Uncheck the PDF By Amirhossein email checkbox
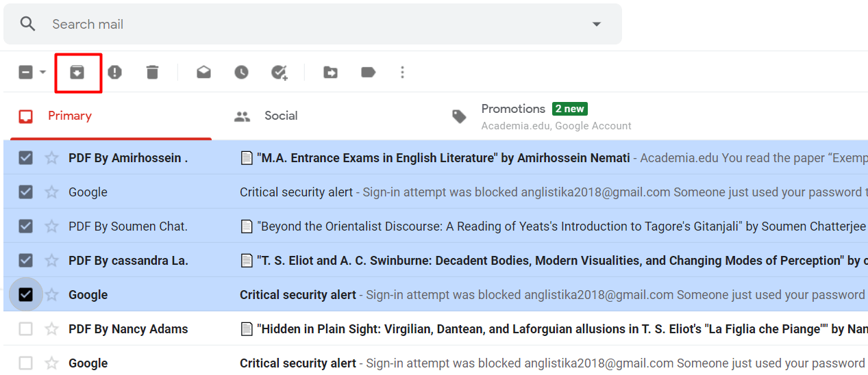Viewport: 868px width, 375px height. [25, 158]
